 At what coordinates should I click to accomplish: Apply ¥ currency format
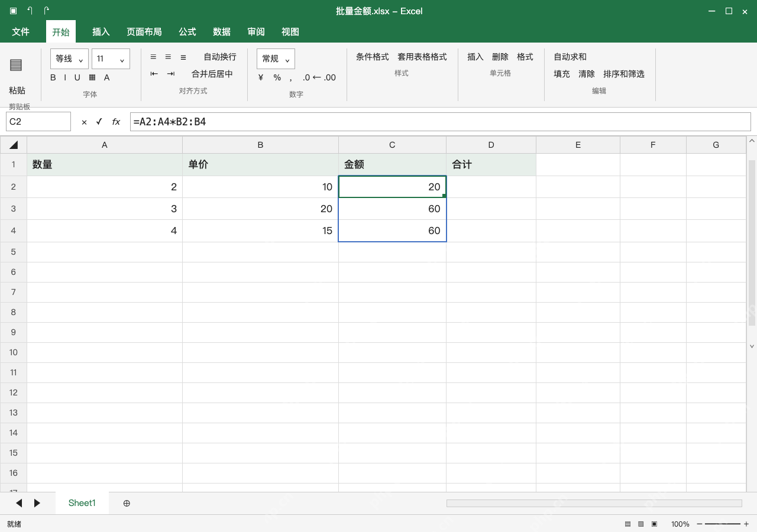(261, 77)
